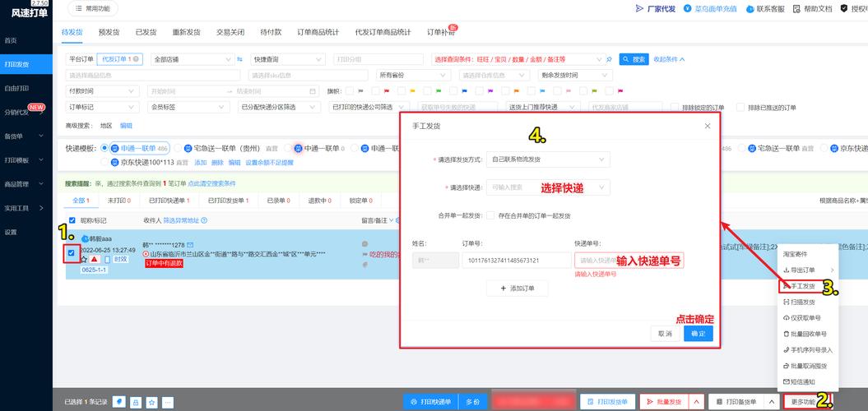This screenshot has height=411, width=868.
Task: Click the pin icon left of the 搜索 button
Action: point(609,59)
